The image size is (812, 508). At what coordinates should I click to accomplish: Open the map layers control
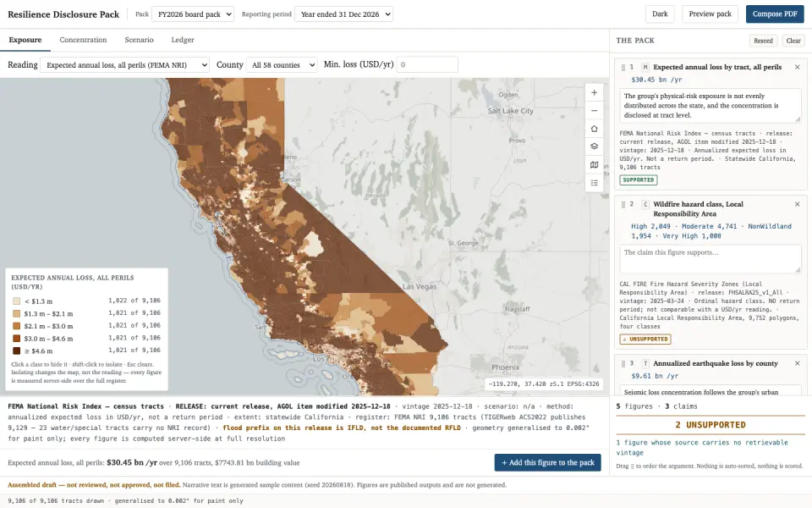pos(594,146)
